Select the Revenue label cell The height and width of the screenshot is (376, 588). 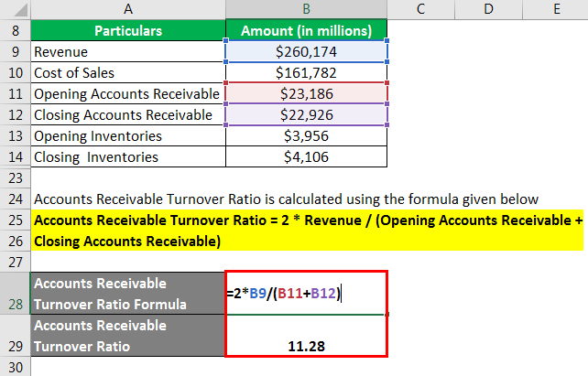click(128, 51)
